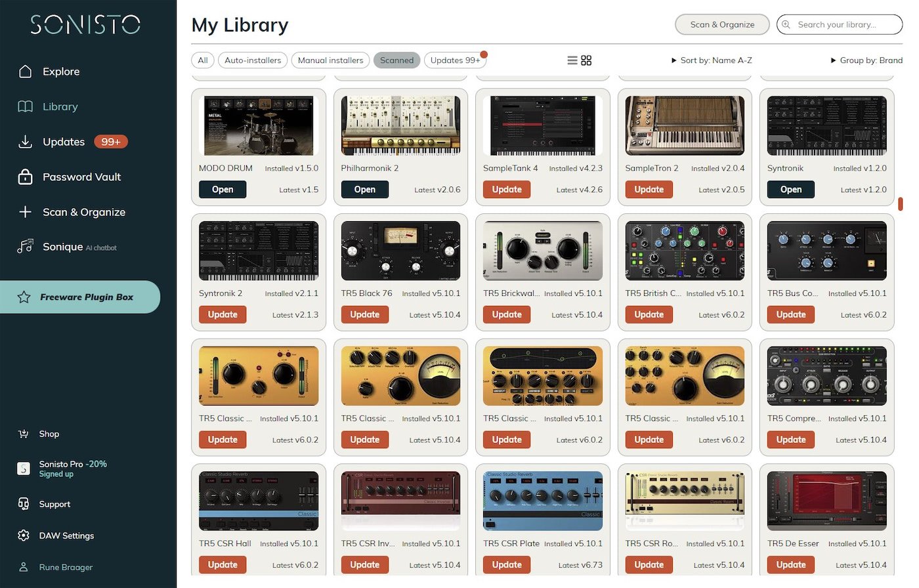Click the Explore home icon in sidebar
Image resolution: width=919 pixels, height=588 pixels.
25,72
